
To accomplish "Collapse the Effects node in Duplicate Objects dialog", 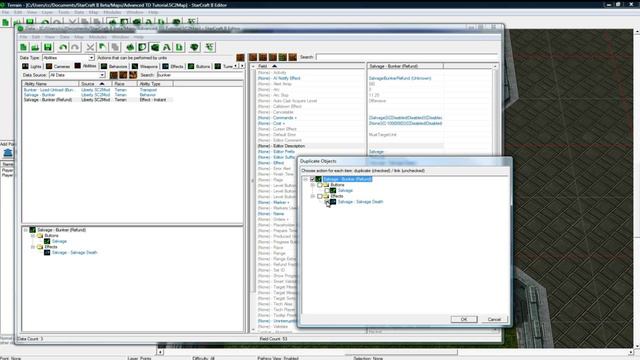I will (x=313, y=196).
